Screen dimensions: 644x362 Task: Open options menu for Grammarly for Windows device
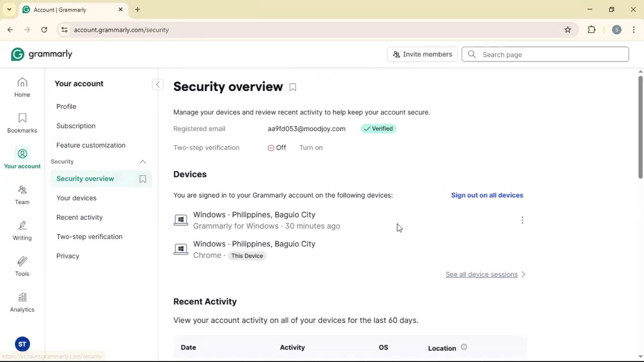(x=522, y=220)
